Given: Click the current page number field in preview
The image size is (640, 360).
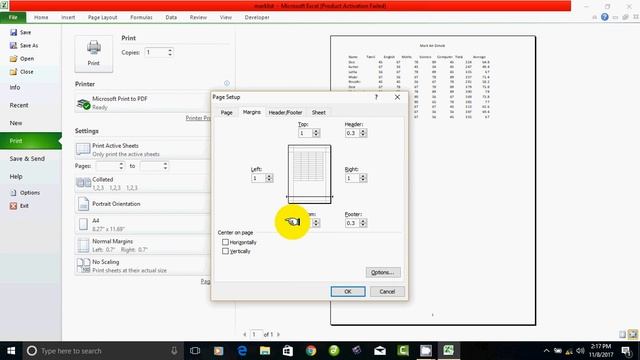Looking at the screenshot, I should pos(256,334).
